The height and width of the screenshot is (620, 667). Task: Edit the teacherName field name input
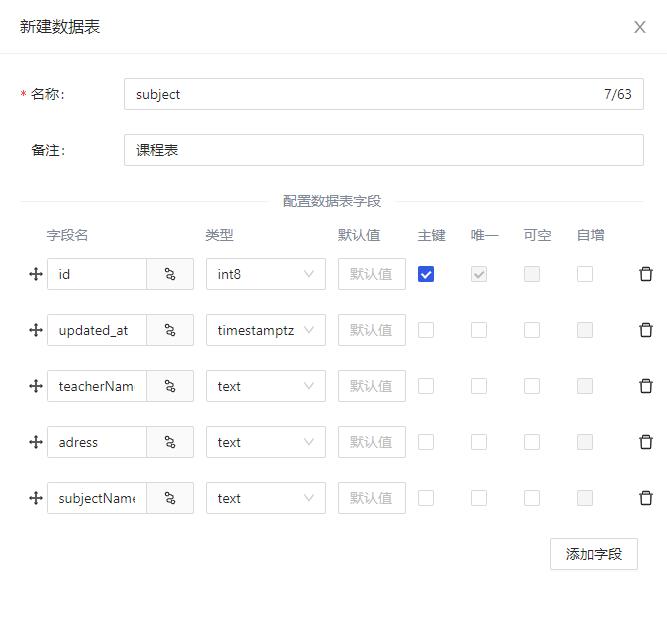click(97, 386)
